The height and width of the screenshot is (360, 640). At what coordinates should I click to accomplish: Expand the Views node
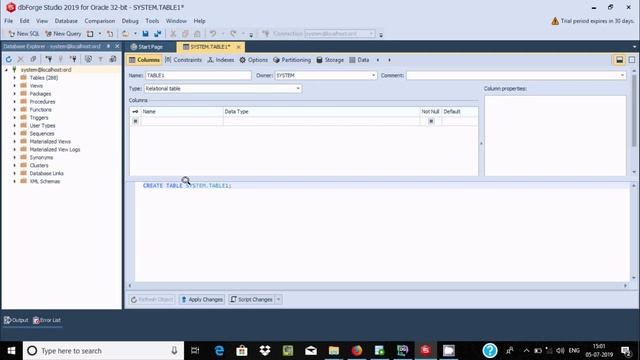15,86
